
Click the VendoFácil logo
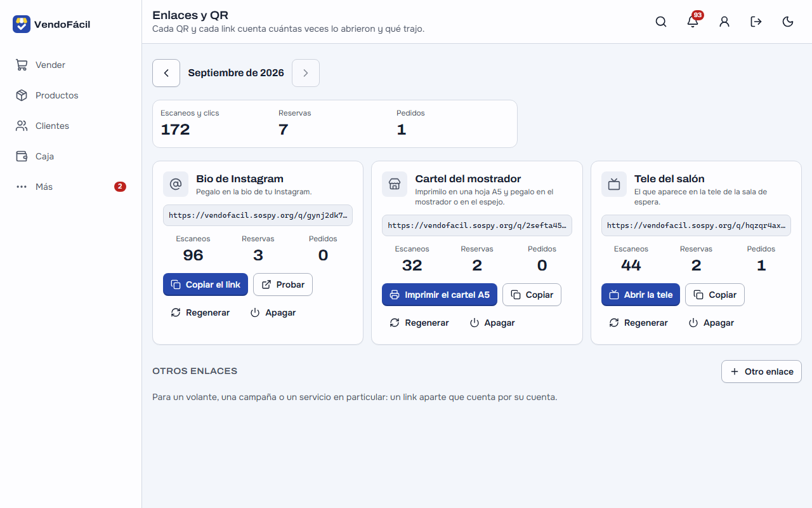51,24
